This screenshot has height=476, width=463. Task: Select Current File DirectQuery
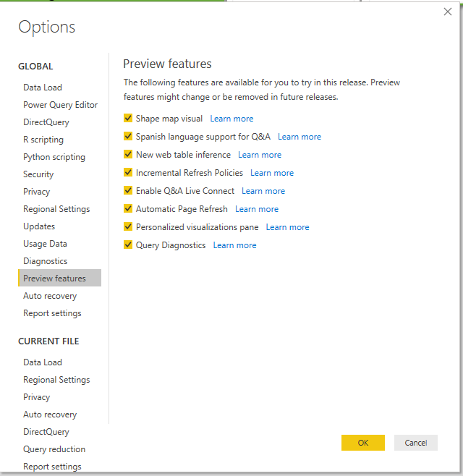tap(46, 432)
